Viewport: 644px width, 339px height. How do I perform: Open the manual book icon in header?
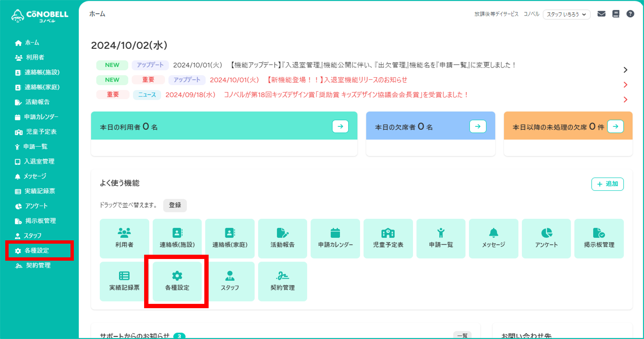tap(616, 14)
